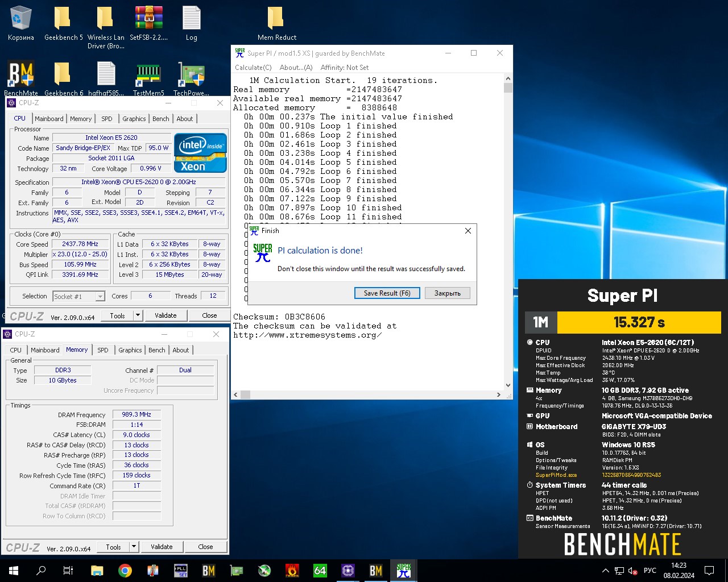Switch to FurMark flame icon in taskbar
Screen dimensions: 728x582
[x=292, y=571]
